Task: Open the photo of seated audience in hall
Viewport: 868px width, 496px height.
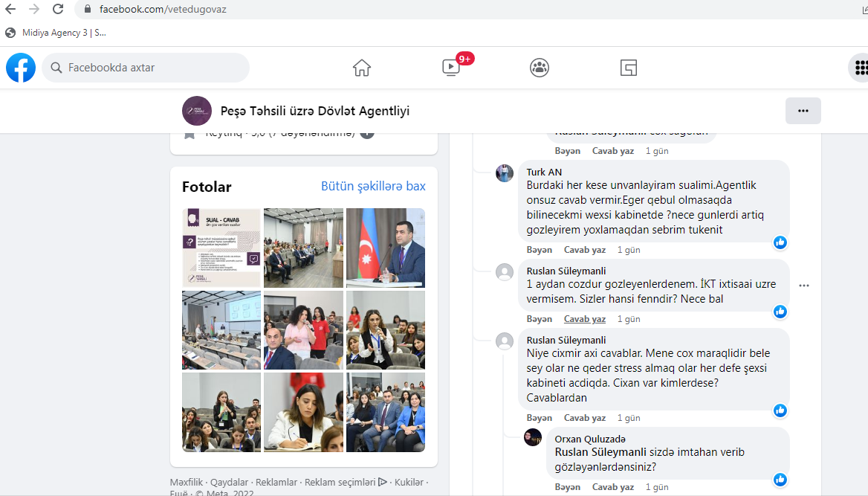Action: (303, 248)
